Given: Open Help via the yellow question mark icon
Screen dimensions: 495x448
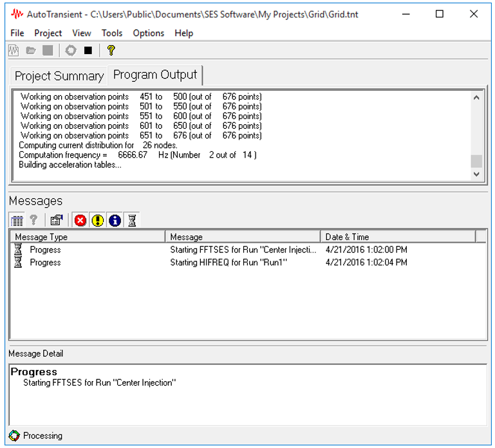Looking at the screenshot, I should tap(111, 50).
